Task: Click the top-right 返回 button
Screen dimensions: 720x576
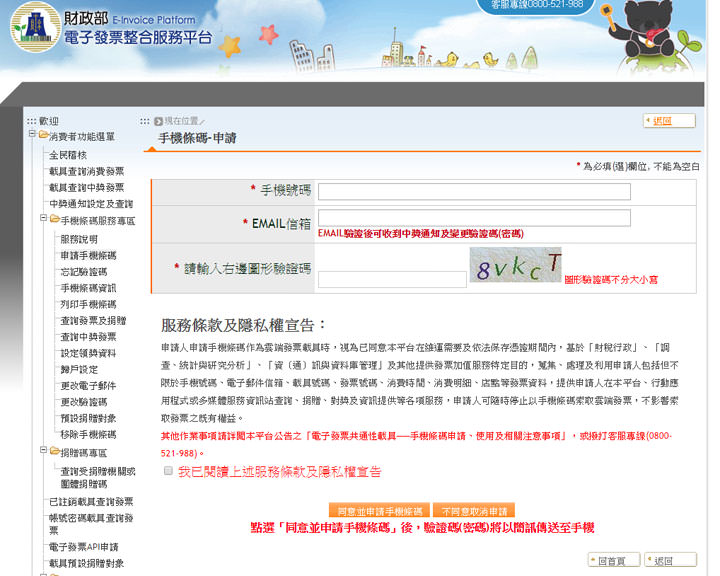Action: [669, 121]
